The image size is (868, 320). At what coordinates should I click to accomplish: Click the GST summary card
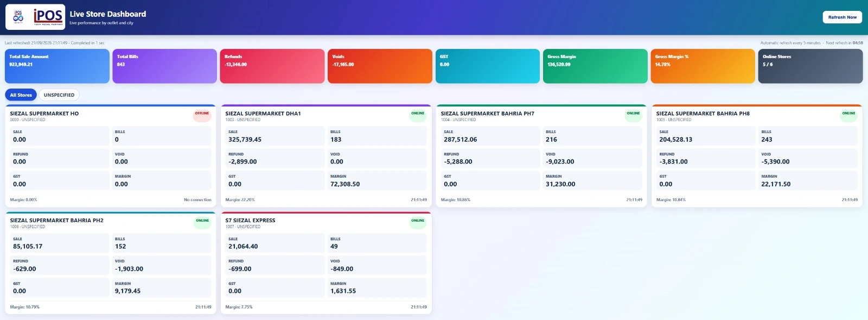pyautogui.click(x=488, y=66)
